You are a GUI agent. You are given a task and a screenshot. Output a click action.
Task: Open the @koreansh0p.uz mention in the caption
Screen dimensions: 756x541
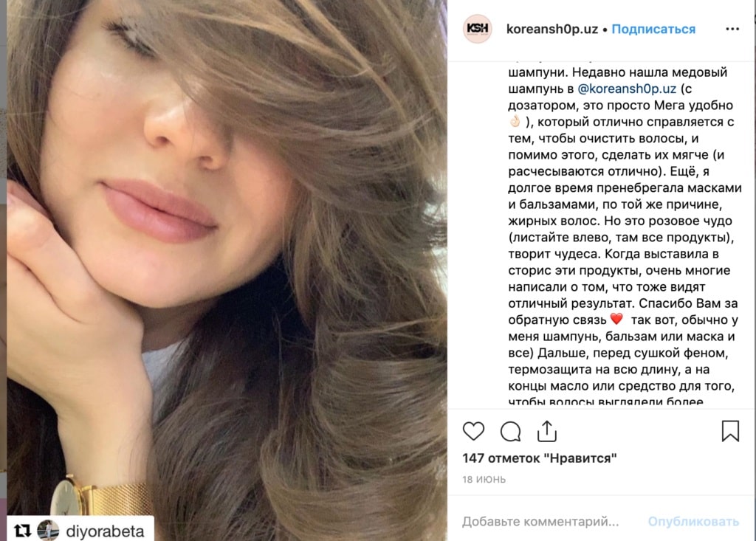(x=626, y=89)
